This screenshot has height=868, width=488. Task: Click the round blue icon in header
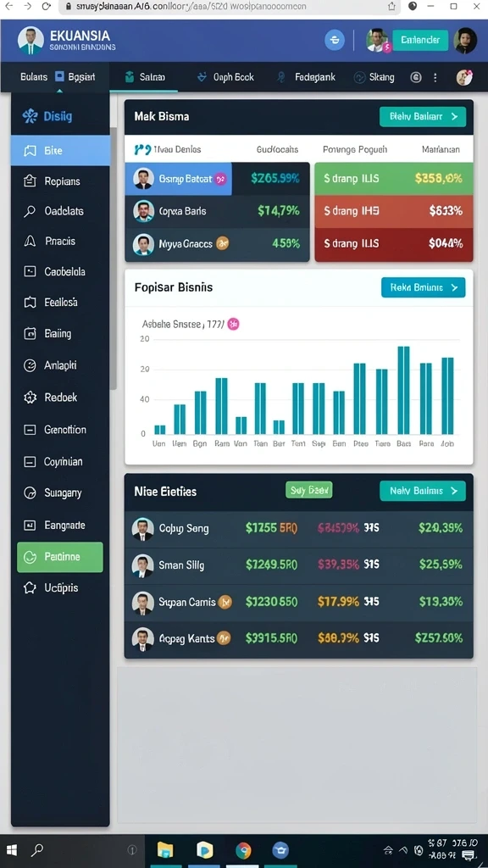[x=334, y=40]
